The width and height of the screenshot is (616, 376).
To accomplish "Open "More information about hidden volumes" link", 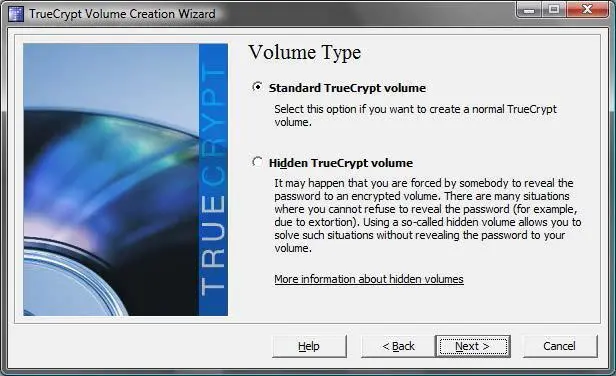I will [x=369, y=279].
